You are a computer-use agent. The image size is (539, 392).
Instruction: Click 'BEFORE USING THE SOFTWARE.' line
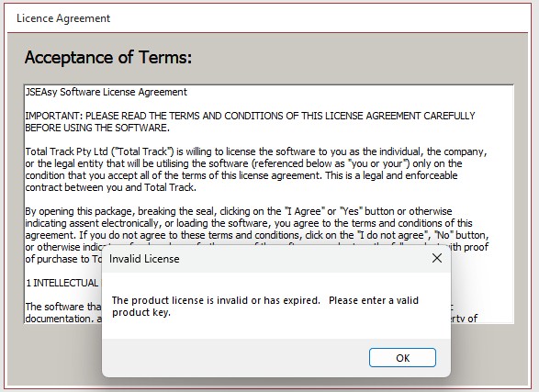[x=97, y=128]
